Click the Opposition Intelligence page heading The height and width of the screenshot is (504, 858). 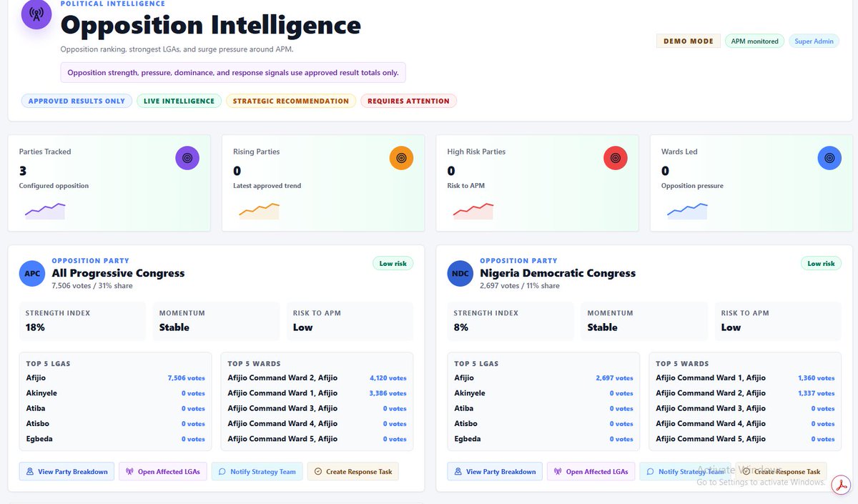211,26
